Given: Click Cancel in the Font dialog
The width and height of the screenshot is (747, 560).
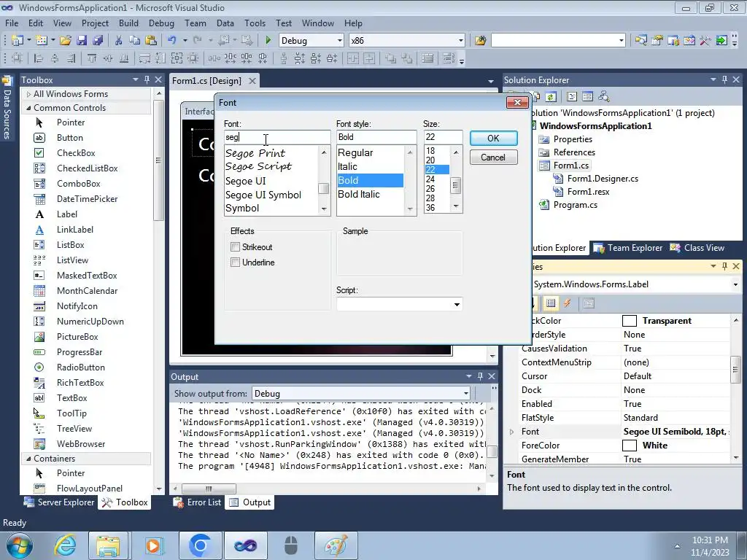Looking at the screenshot, I should [x=494, y=157].
